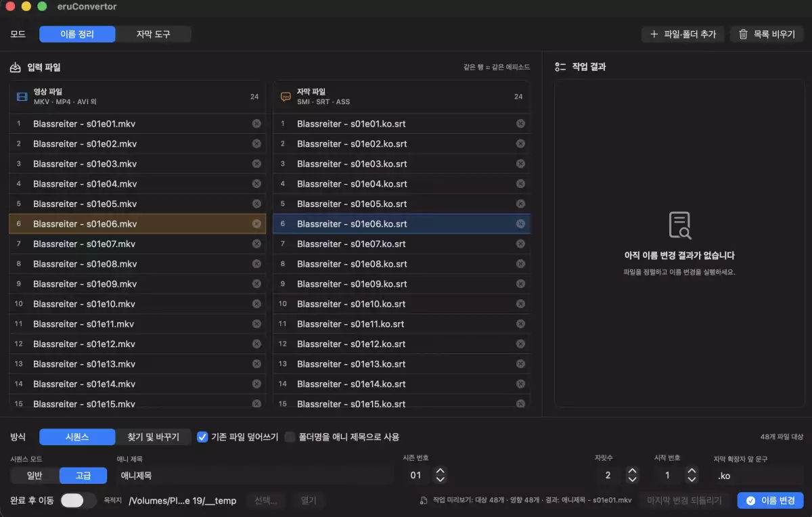Remove Blassreiter - s01e09.mkv from video list

click(x=256, y=284)
